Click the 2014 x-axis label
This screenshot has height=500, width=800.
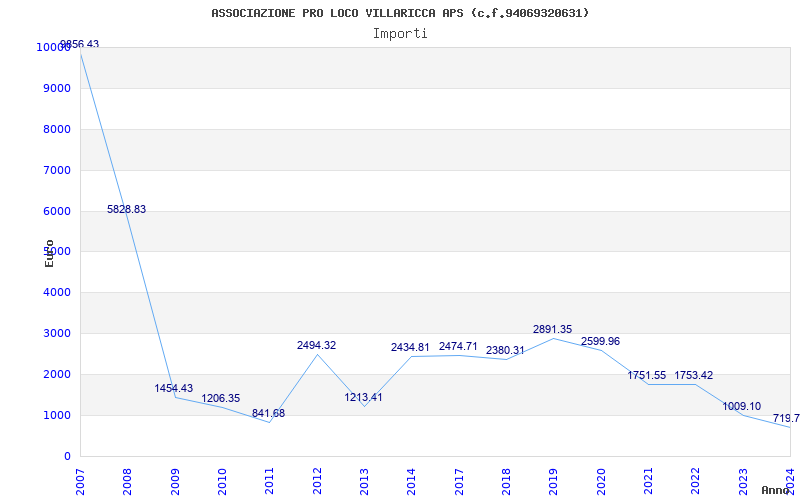pos(411,482)
